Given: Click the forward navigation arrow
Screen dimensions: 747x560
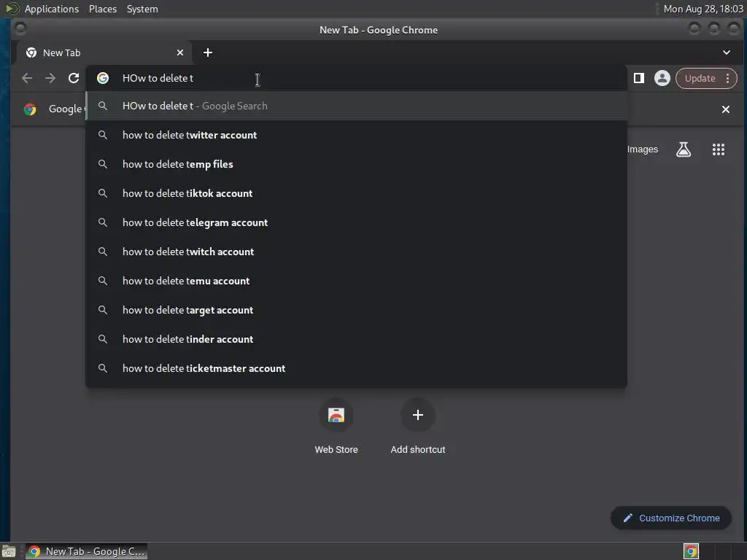Looking at the screenshot, I should tap(50, 78).
